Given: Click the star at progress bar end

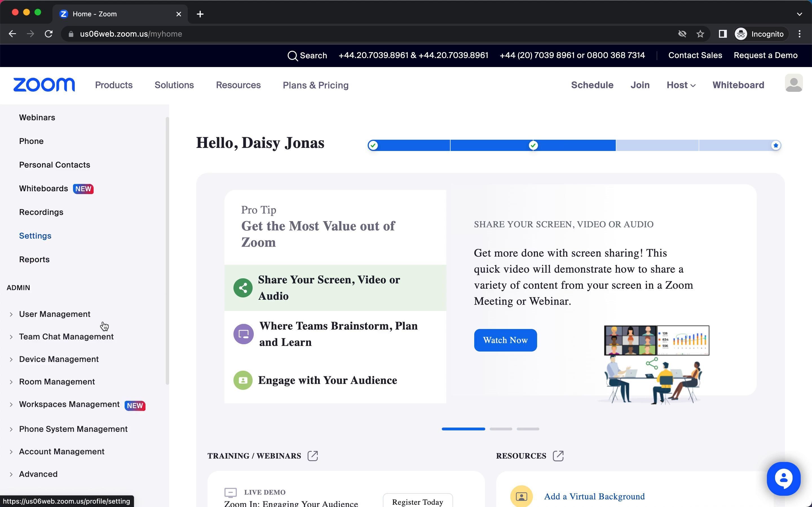Looking at the screenshot, I should [x=775, y=146].
